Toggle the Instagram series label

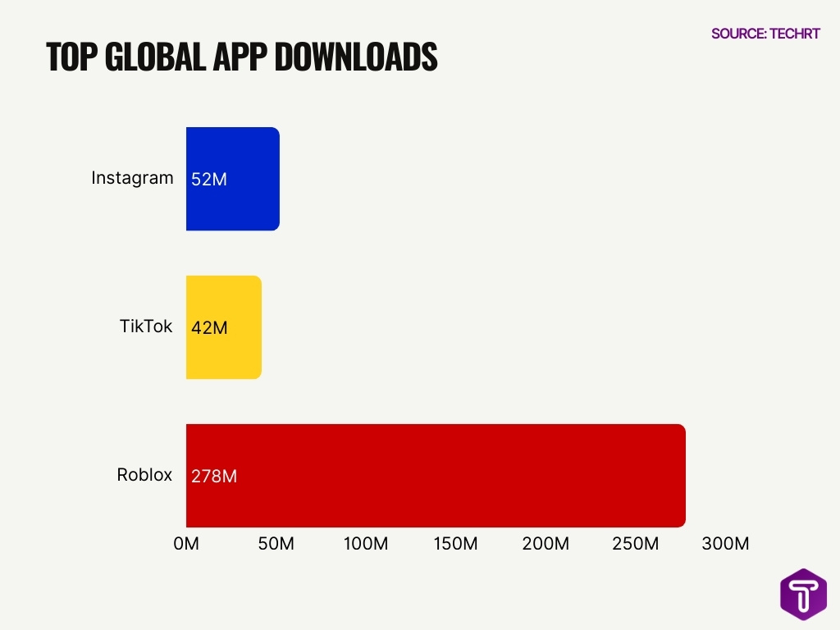pos(133,178)
